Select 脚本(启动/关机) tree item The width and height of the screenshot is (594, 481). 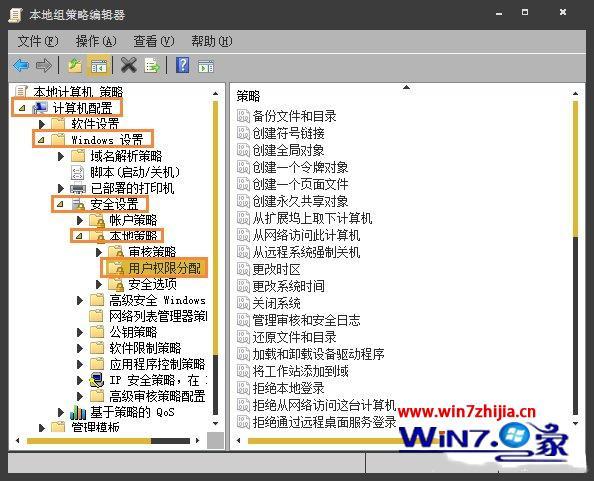click(134, 172)
